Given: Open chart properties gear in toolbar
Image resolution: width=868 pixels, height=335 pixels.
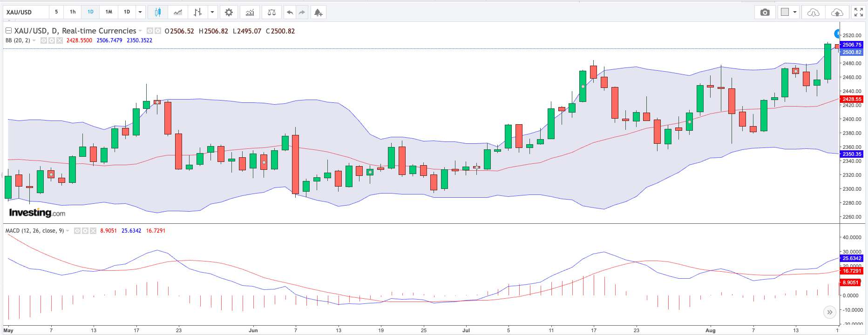Looking at the screenshot, I should [229, 12].
